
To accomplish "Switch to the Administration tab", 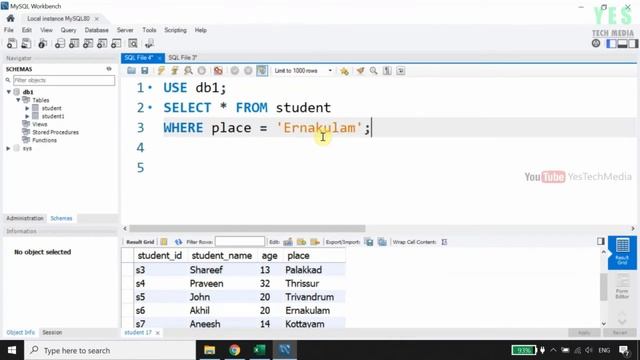I will click(x=24, y=218).
